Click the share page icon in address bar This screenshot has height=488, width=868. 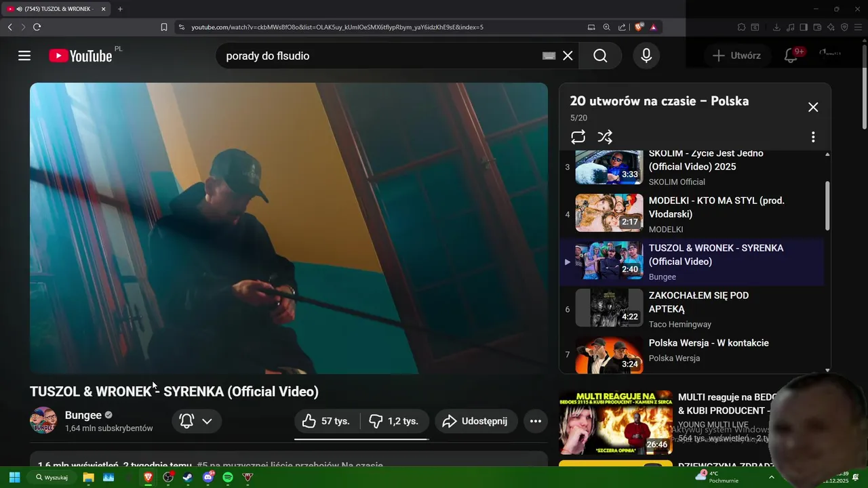[x=622, y=27]
